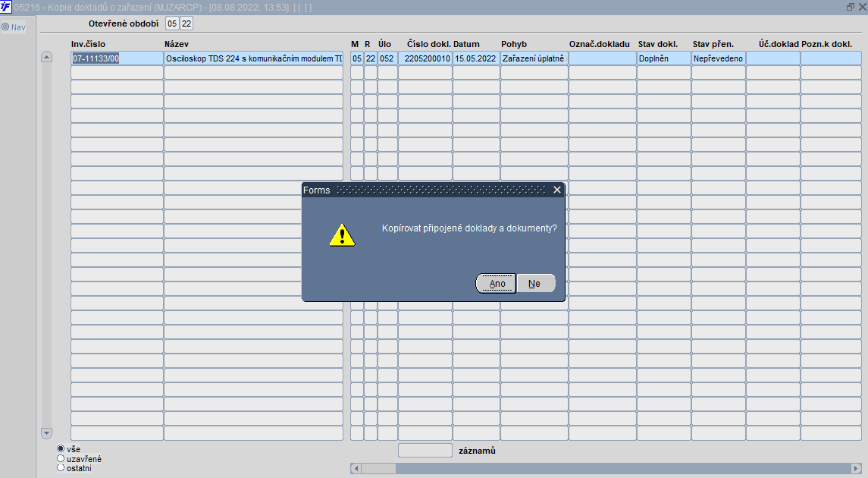
Task: Click the 'Zařazení úplatně' movement cell
Action: click(x=534, y=58)
